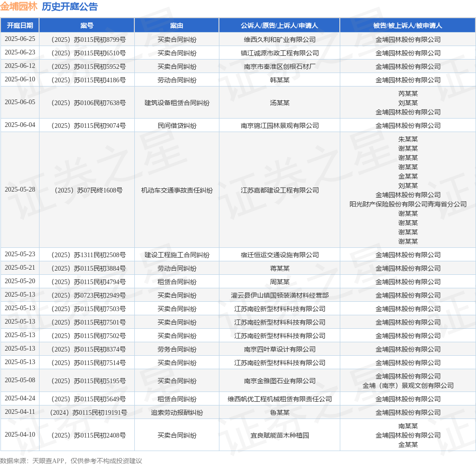Click case number 苏0115民初3884号

pos(89,268)
